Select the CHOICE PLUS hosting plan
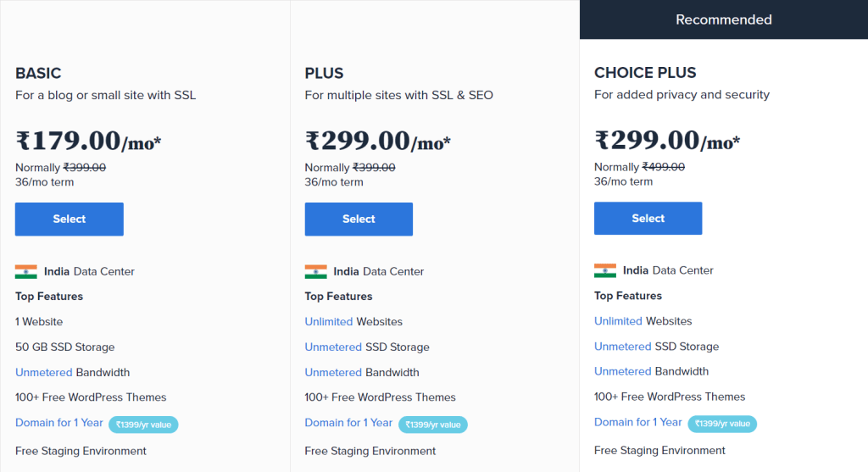The width and height of the screenshot is (868, 472). coord(648,218)
